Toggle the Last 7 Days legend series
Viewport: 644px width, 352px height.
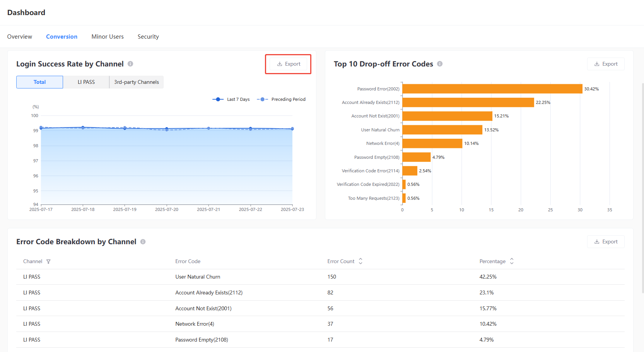point(231,99)
